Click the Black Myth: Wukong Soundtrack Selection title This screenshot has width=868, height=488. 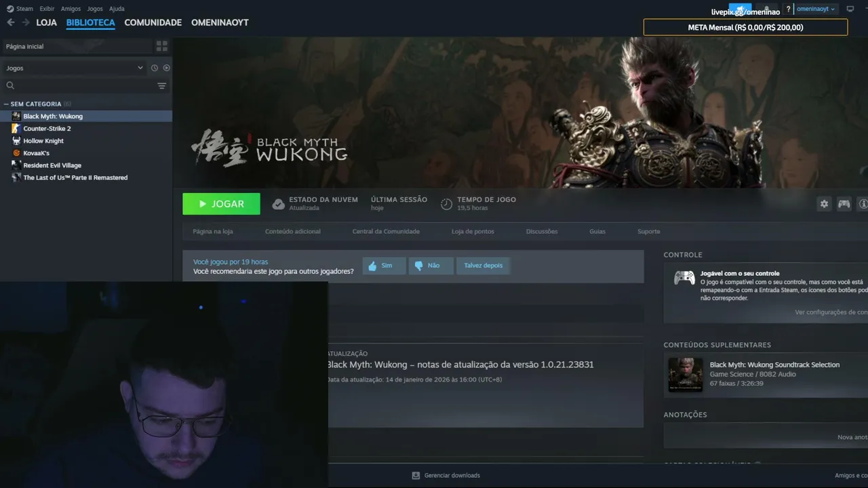tap(774, 365)
